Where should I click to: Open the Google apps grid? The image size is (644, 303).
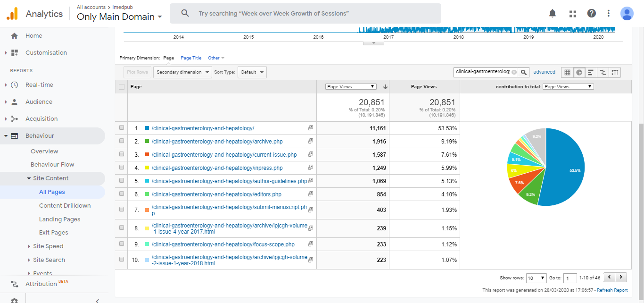click(x=573, y=13)
